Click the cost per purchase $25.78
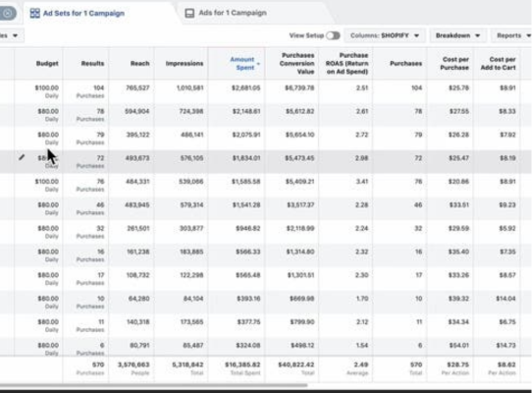 coord(458,88)
